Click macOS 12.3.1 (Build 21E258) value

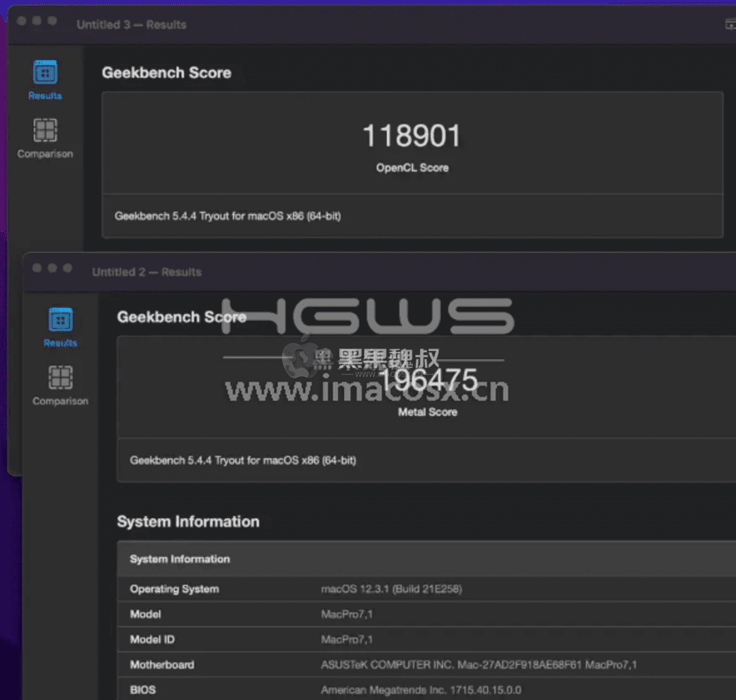click(391, 589)
